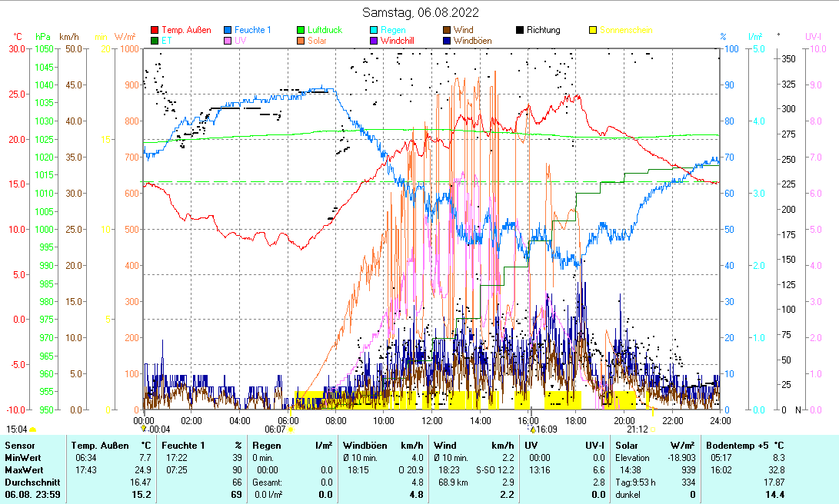This screenshot has width=839, height=504.
Task: Click the Elevation value -18.903
Action: pyautogui.click(x=681, y=457)
